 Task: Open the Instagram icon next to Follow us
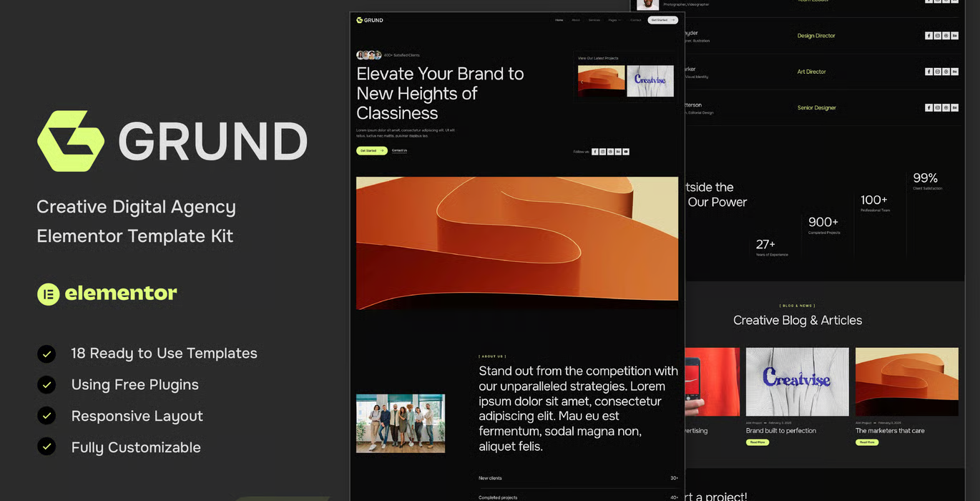point(602,152)
